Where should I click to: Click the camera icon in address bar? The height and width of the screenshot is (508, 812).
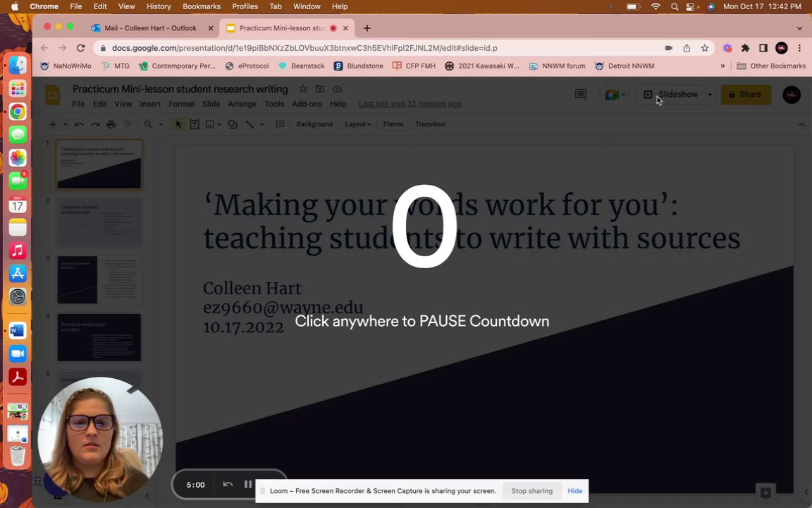pos(668,48)
